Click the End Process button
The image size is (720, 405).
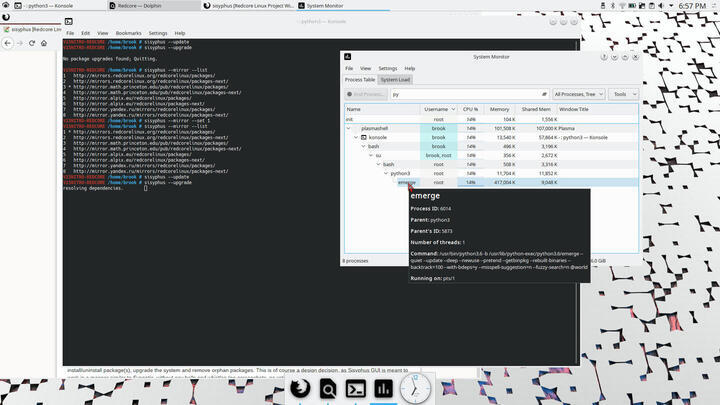(x=366, y=94)
